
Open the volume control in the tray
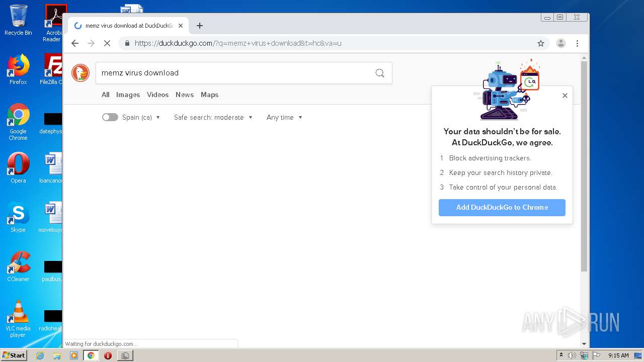(x=572, y=355)
